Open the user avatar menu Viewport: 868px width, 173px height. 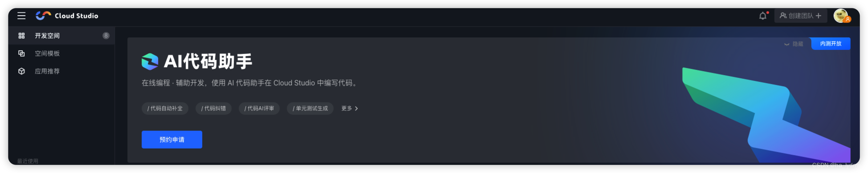click(841, 16)
